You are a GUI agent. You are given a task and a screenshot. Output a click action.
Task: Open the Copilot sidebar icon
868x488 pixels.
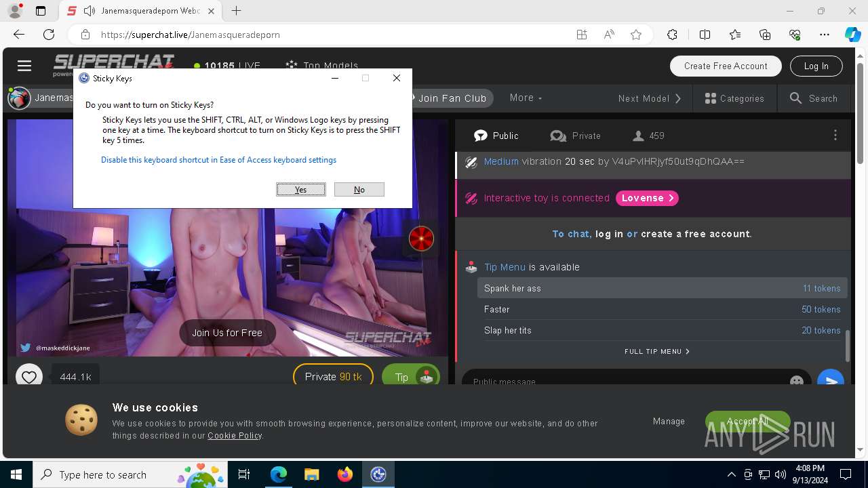pos(853,35)
